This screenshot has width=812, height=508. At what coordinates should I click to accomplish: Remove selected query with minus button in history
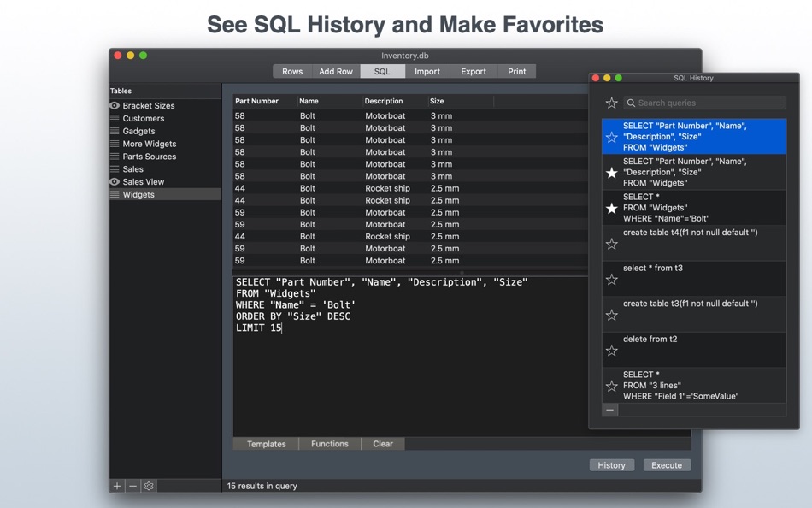pos(610,410)
